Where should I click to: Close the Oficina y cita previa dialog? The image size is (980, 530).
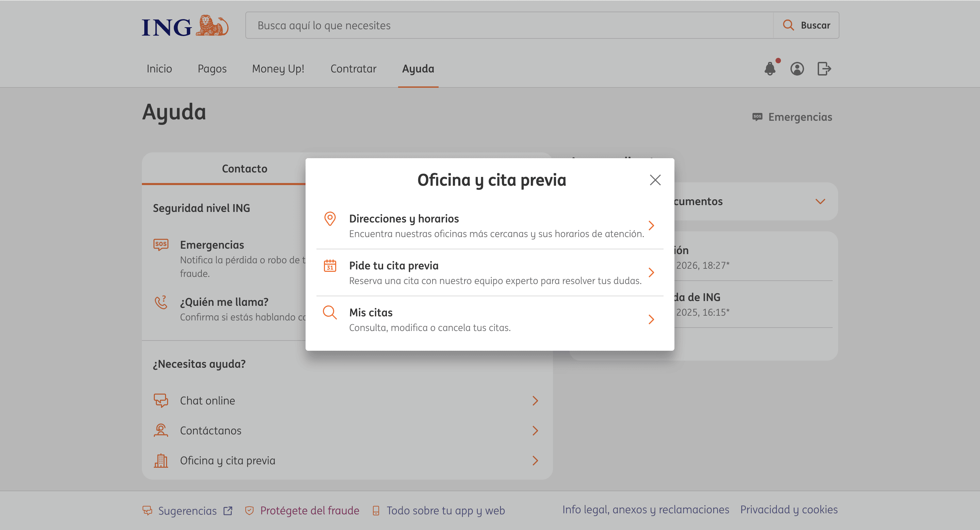tap(655, 180)
